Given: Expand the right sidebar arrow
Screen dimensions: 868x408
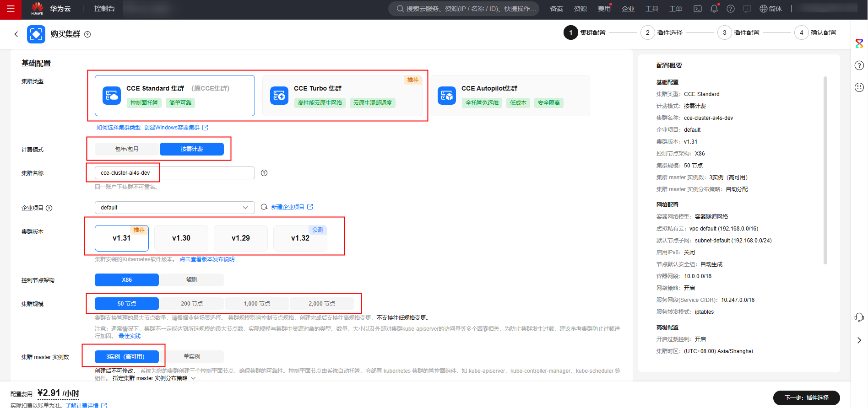Looking at the screenshot, I should tap(859, 340).
